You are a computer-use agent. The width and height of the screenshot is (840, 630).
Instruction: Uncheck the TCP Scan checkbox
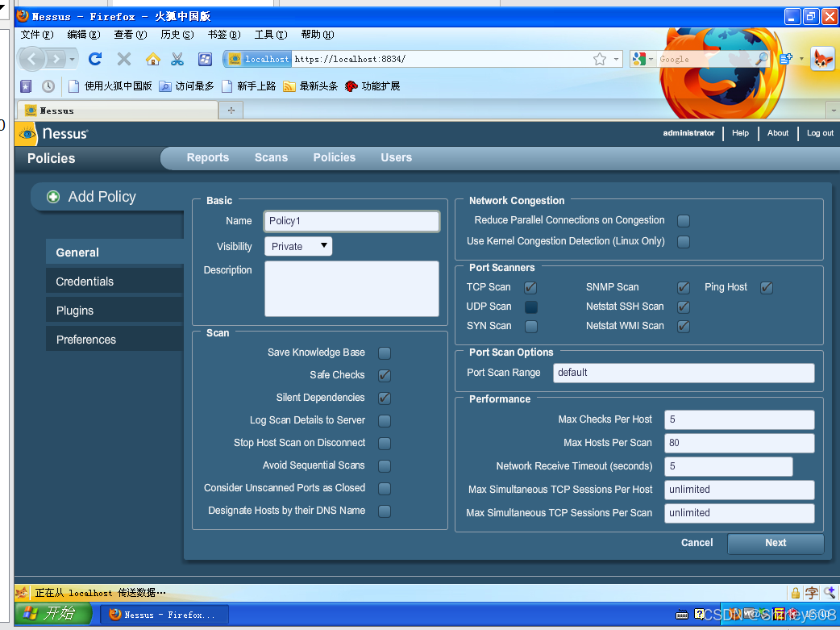click(x=530, y=287)
